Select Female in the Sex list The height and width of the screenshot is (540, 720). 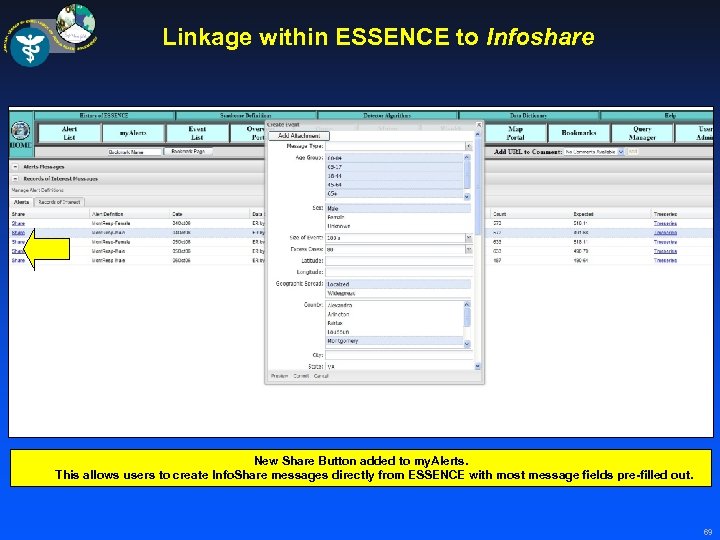(x=398, y=217)
